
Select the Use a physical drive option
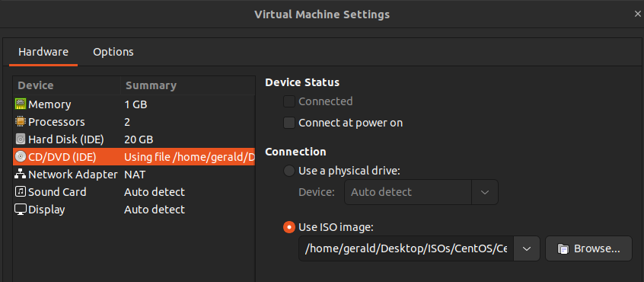289,171
